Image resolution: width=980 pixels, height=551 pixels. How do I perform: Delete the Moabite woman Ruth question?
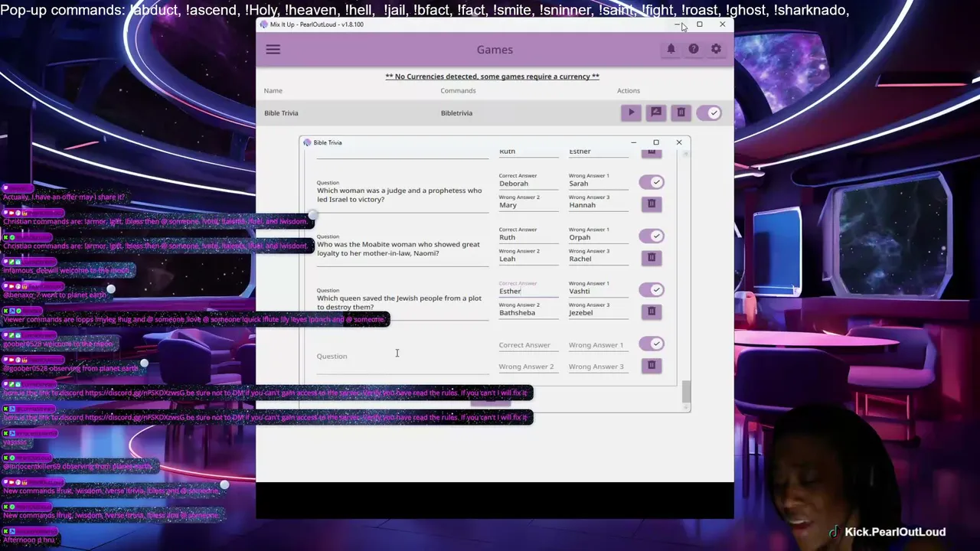652,257
